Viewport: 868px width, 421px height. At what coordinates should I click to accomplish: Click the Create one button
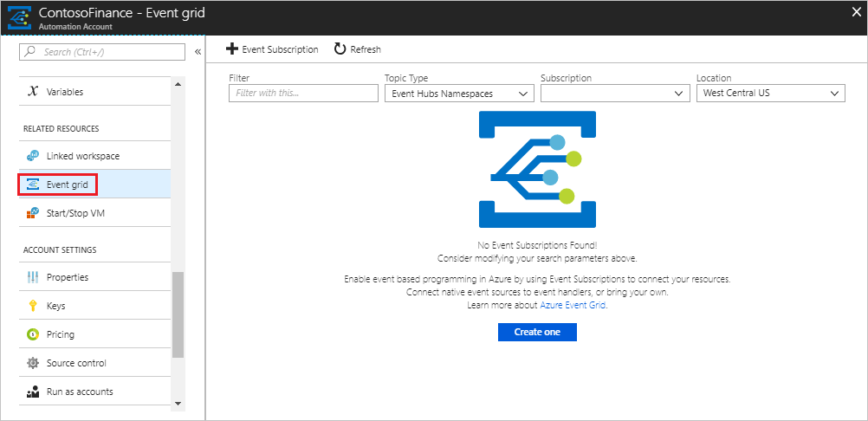tap(537, 332)
